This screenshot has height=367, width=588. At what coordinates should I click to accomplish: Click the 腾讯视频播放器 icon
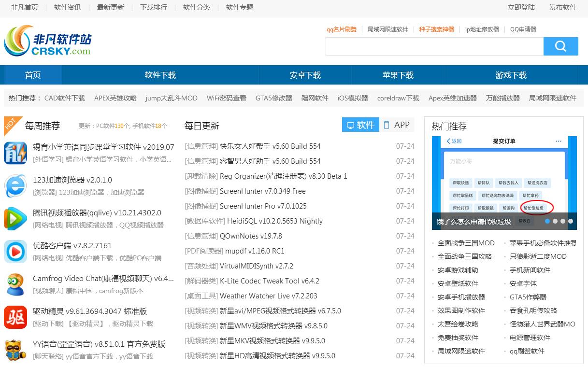(15, 219)
